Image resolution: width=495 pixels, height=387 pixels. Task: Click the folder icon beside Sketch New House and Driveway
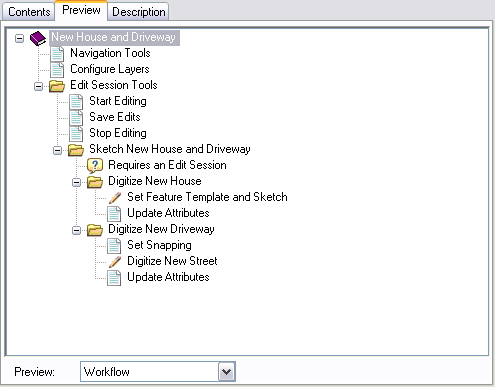click(76, 150)
